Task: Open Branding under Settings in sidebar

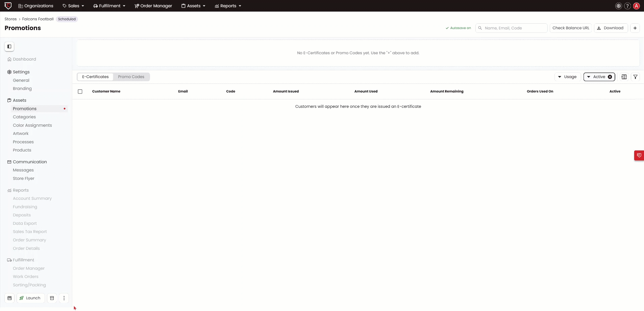Action: point(22,89)
